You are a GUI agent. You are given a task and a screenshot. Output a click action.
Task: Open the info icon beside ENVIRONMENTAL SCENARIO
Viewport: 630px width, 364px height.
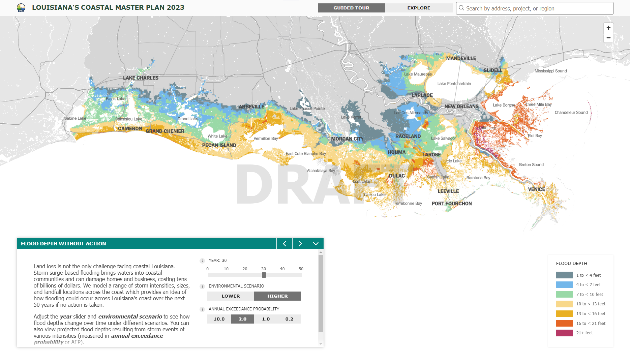(202, 286)
